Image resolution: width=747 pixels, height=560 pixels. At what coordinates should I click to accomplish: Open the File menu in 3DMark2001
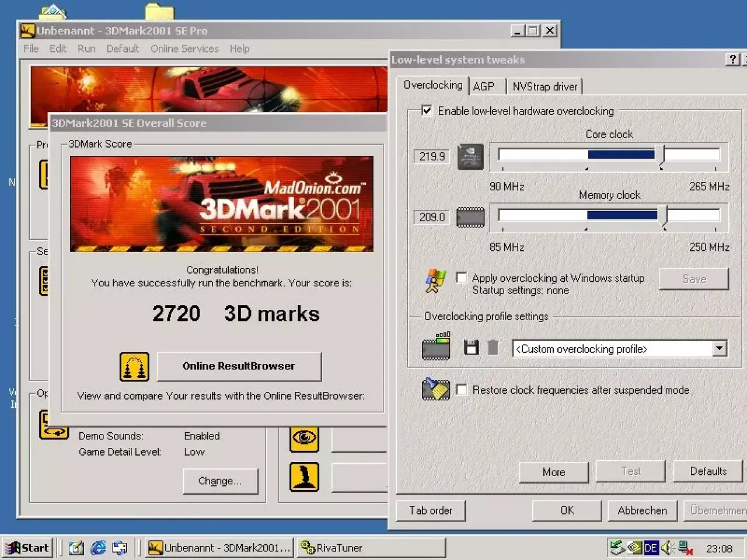click(x=31, y=48)
